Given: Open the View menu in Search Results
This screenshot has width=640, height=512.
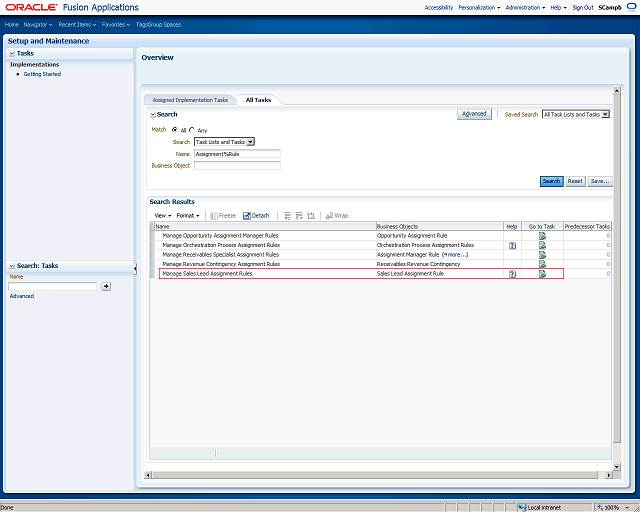Looking at the screenshot, I should pyautogui.click(x=162, y=216).
